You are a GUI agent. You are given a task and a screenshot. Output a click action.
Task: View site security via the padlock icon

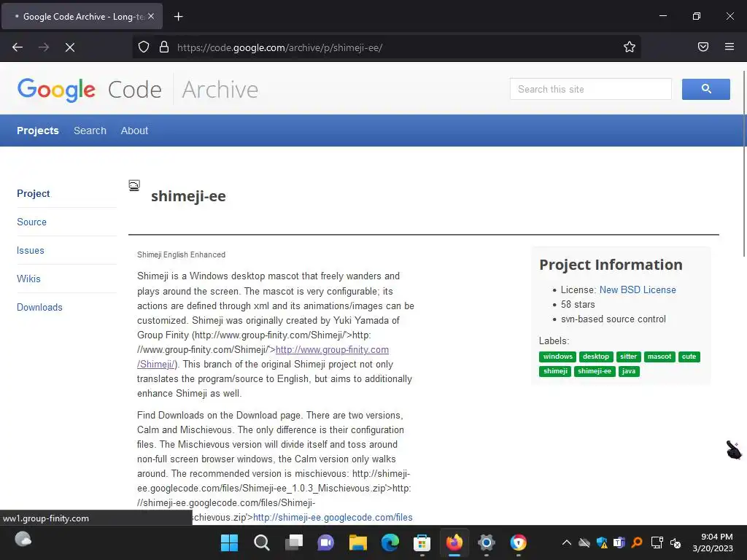(x=164, y=47)
